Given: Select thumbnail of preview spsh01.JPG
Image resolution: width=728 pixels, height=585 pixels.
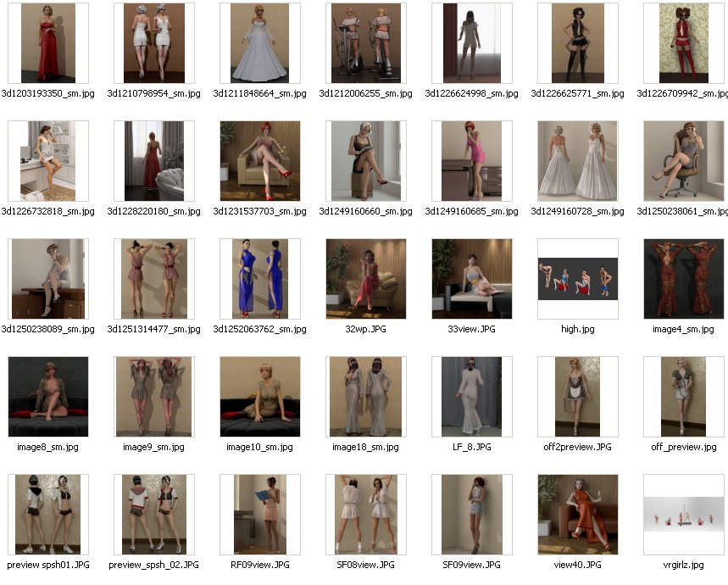Looking at the screenshot, I should click(x=48, y=515).
